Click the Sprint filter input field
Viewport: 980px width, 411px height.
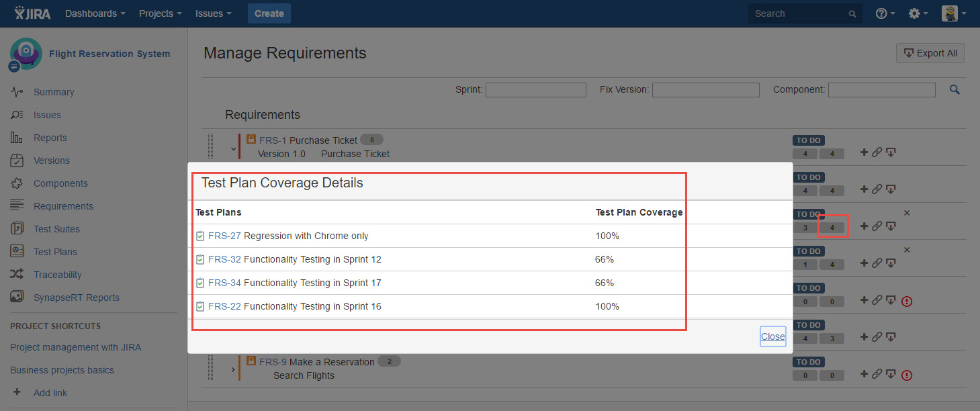pos(535,89)
